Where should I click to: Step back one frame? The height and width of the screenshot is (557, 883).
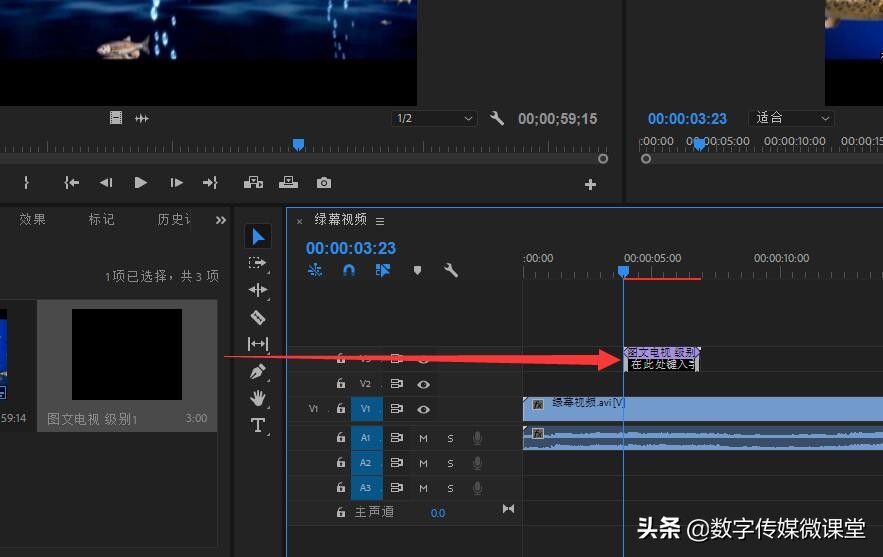(106, 182)
